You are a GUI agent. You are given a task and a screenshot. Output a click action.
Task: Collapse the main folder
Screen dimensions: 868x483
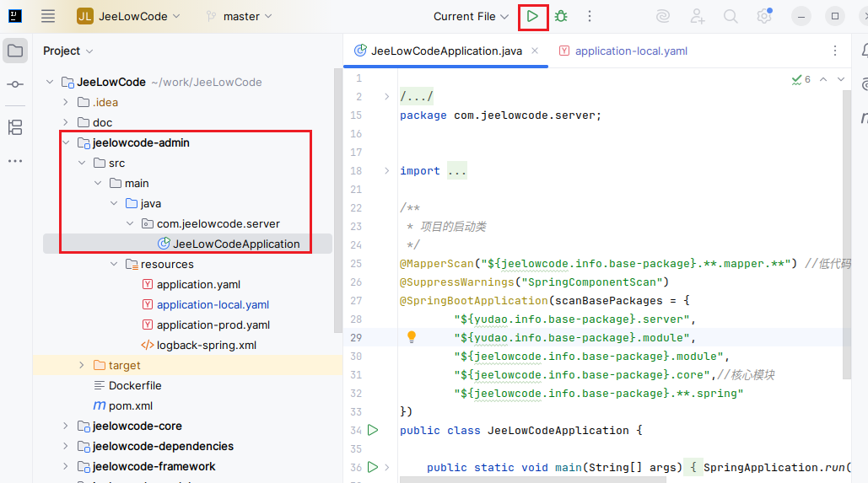coord(98,183)
